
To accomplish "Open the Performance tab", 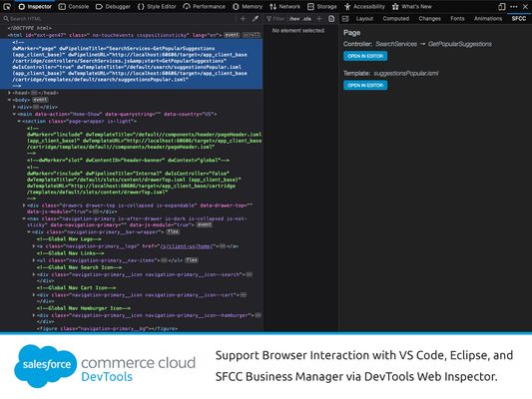I will pyautogui.click(x=204, y=6).
